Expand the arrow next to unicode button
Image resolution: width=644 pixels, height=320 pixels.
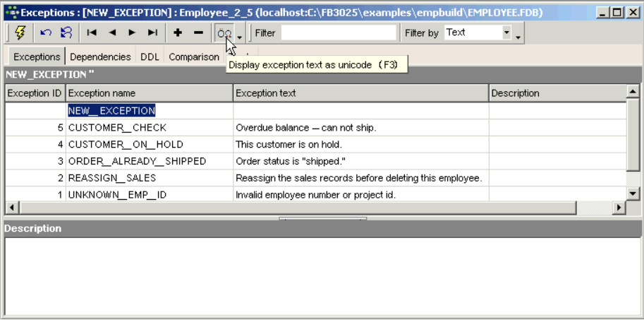pyautogui.click(x=240, y=35)
